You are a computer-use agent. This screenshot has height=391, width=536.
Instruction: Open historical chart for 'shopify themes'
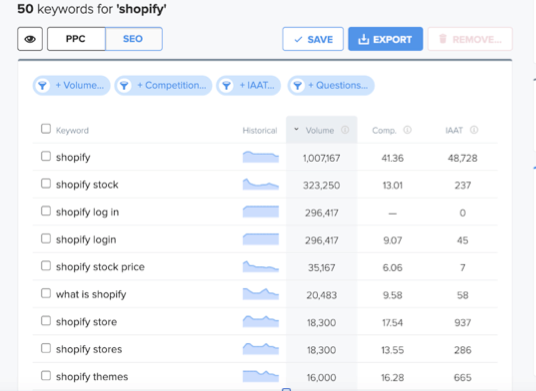pyautogui.click(x=261, y=376)
